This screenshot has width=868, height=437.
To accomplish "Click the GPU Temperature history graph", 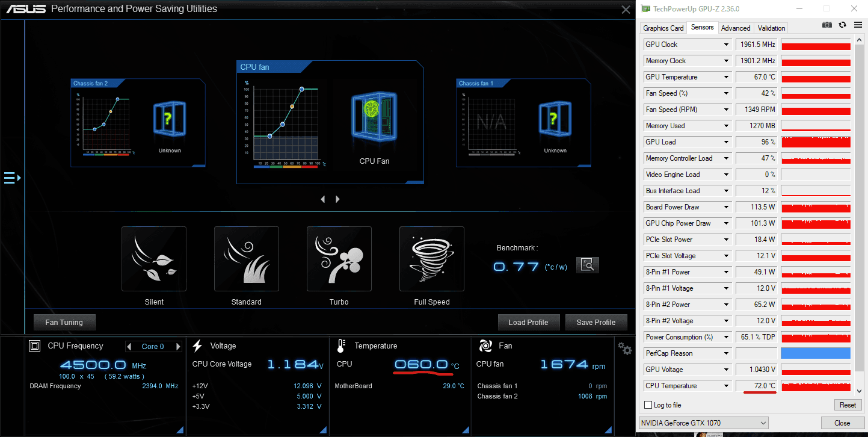I will coord(816,77).
